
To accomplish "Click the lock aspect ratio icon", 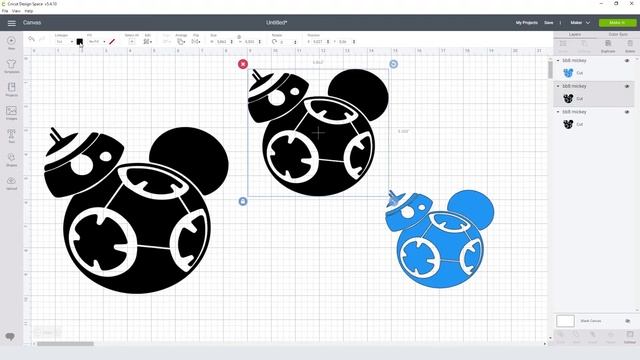I will (x=239, y=37).
